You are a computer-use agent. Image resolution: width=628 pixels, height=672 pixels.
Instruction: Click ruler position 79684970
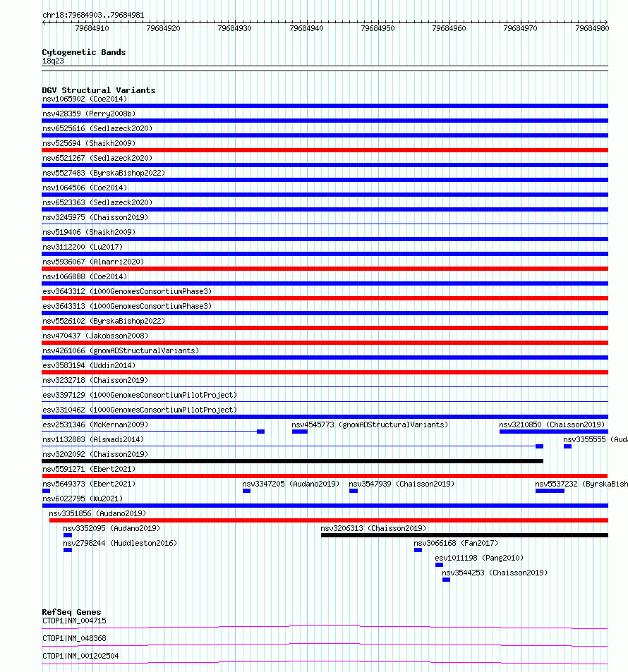pyautogui.click(x=520, y=28)
